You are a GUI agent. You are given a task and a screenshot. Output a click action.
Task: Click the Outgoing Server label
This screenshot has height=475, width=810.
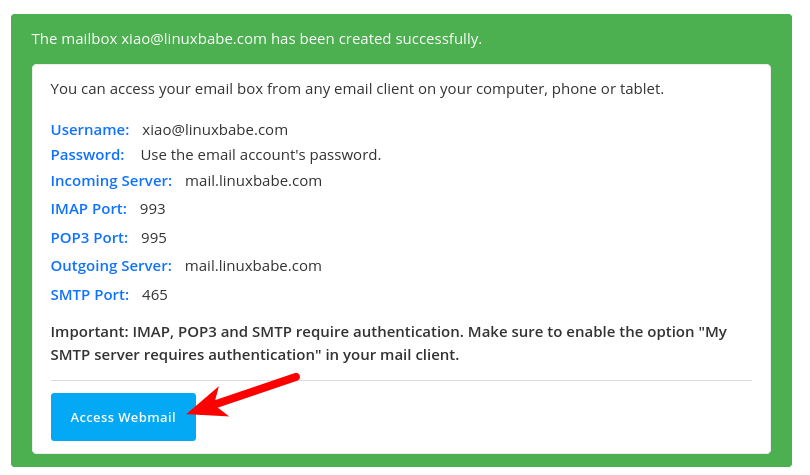111,266
